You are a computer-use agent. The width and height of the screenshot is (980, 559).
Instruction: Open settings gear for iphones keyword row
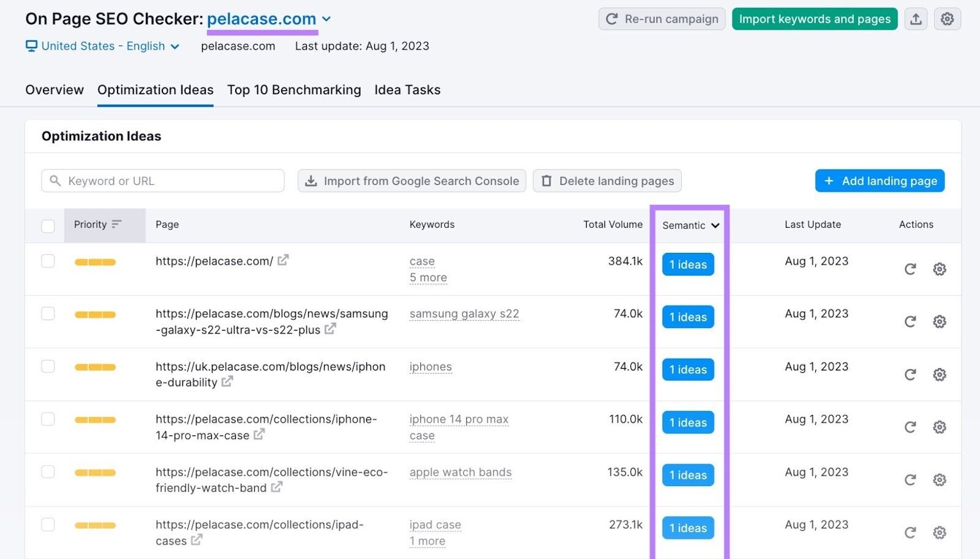940,374
